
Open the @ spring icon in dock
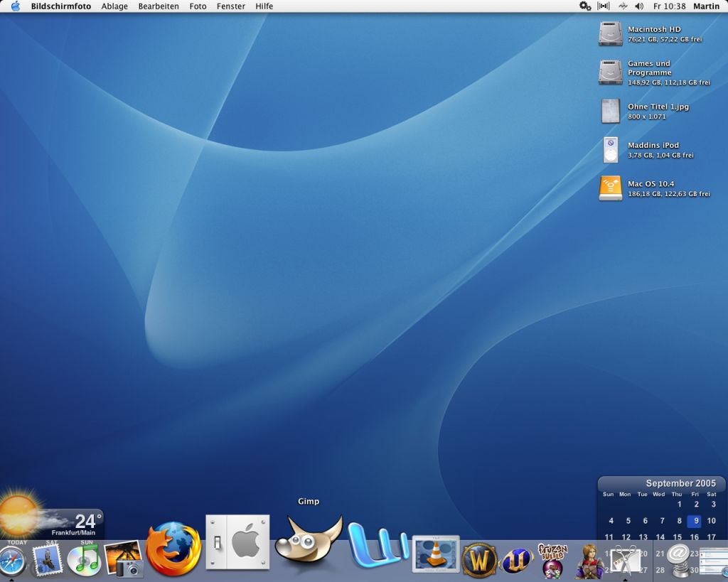678,561
